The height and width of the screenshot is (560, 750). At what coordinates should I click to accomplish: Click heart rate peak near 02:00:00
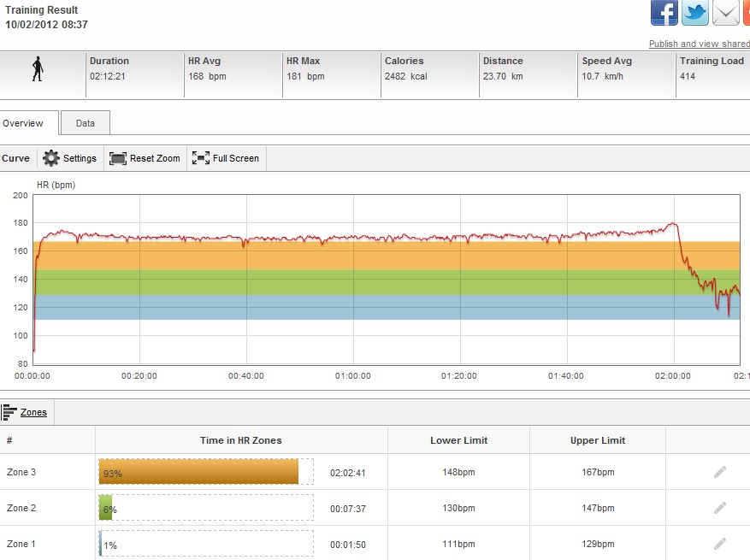click(x=672, y=223)
